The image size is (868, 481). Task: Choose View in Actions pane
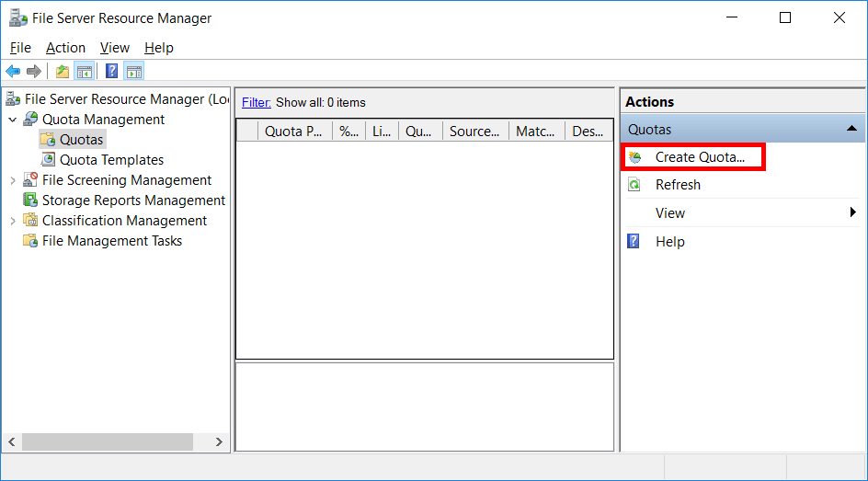669,213
